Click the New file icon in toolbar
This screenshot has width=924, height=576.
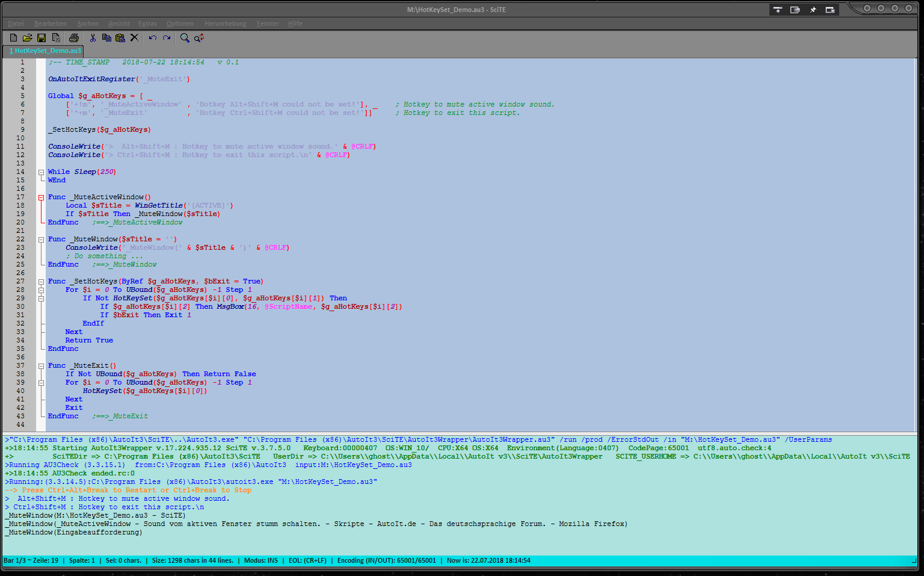click(x=13, y=38)
